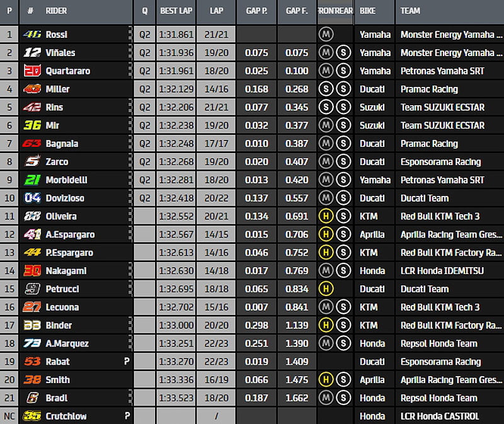This screenshot has height=424, width=504.
Task: Click Bradl's number 6 logo
Action: click(x=33, y=398)
